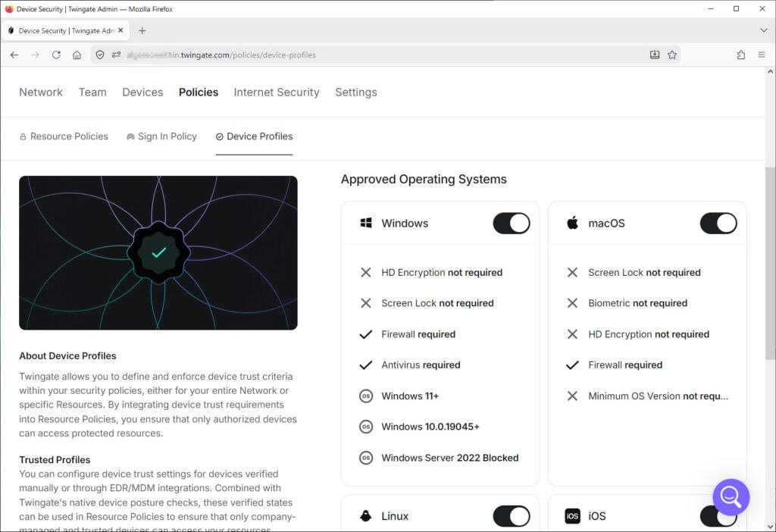This screenshot has height=532, width=776.
Task: Open a new tab with plus icon
Action: (x=142, y=30)
